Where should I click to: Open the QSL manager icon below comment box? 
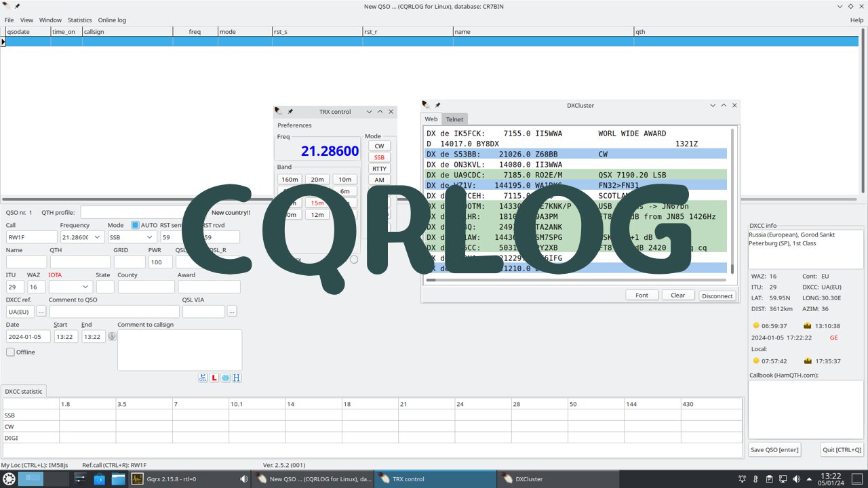(203, 378)
